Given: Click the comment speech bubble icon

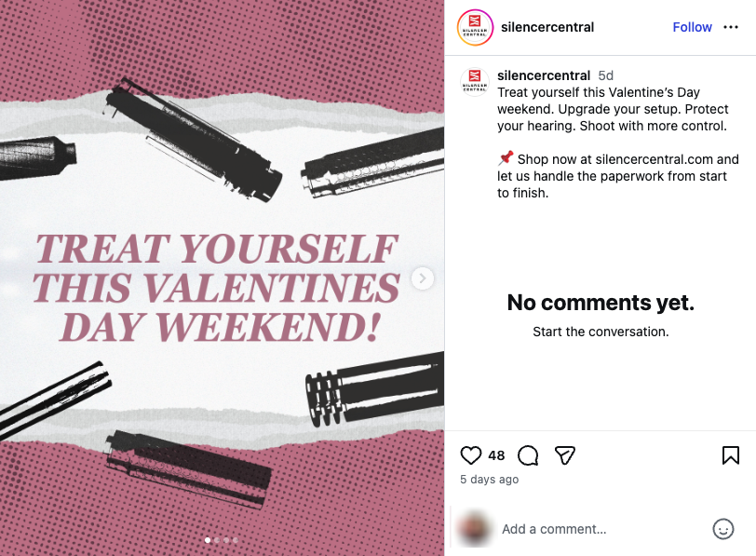Looking at the screenshot, I should [x=528, y=455].
